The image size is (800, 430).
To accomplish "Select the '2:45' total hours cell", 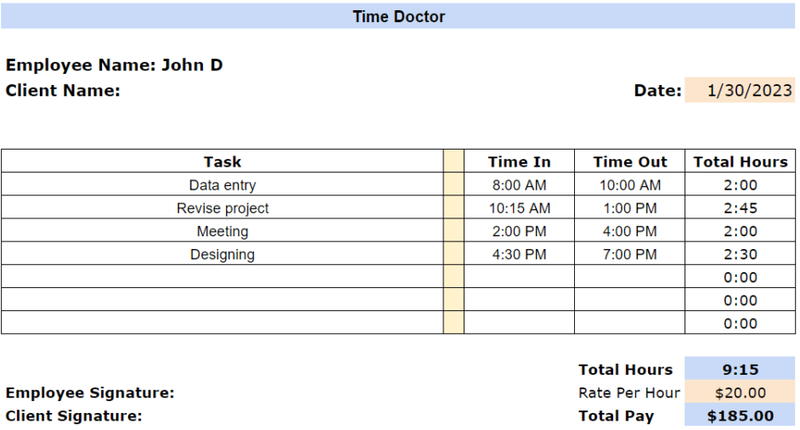I will 740,207.
